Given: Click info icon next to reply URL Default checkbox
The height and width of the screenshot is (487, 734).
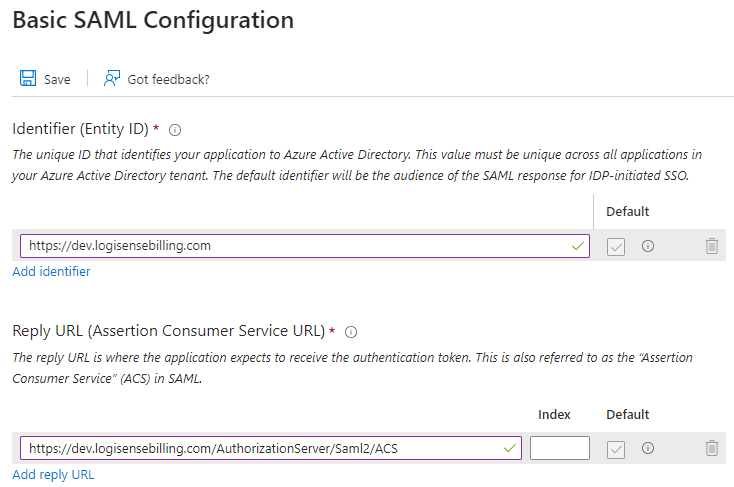Looking at the screenshot, I should click(x=648, y=448).
